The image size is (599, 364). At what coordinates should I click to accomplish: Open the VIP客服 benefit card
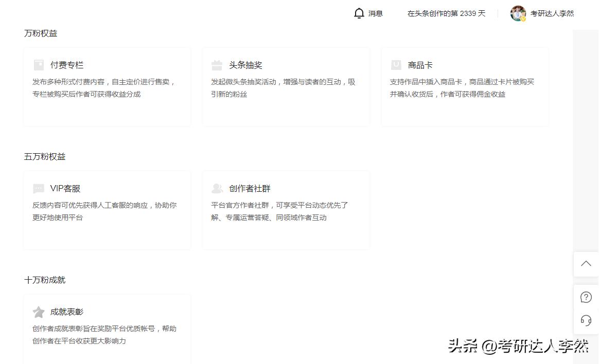pos(107,209)
